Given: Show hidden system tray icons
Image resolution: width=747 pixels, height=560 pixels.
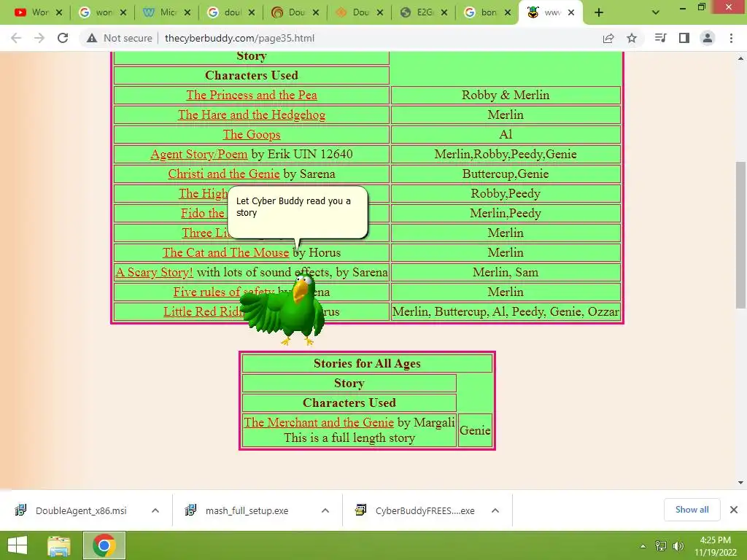Looking at the screenshot, I should (x=643, y=546).
